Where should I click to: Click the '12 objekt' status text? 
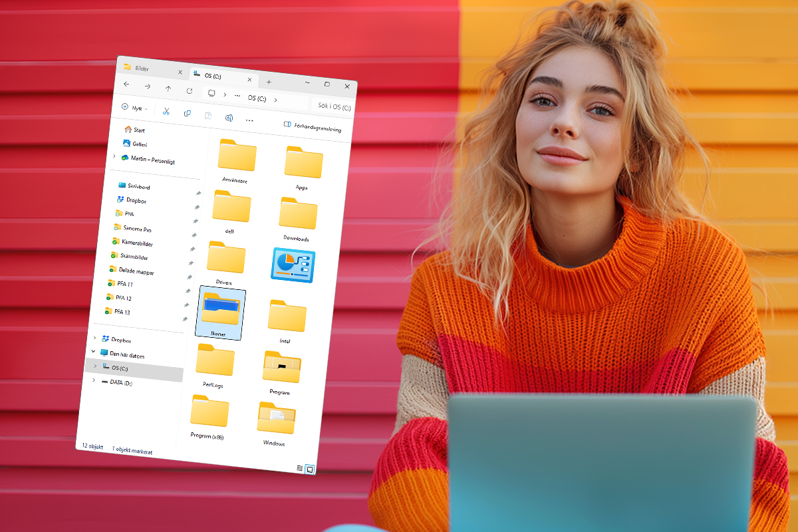92,446
